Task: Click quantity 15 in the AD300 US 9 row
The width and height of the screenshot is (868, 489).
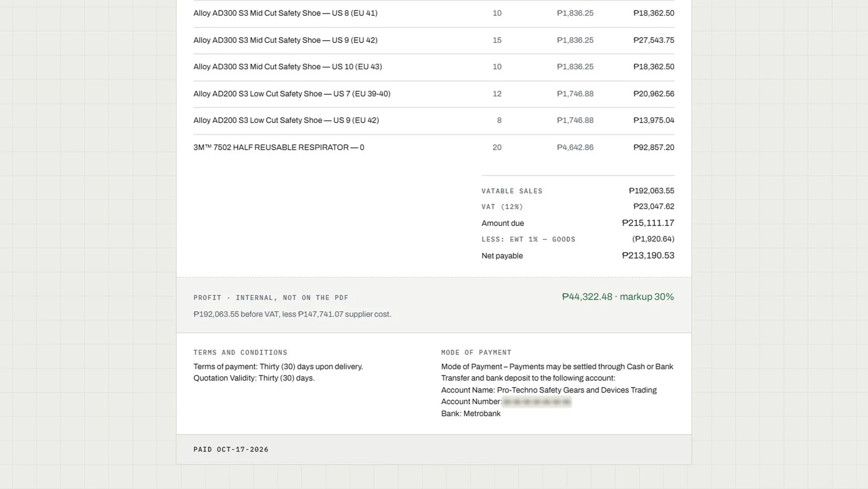Action: tap(497, 40)
